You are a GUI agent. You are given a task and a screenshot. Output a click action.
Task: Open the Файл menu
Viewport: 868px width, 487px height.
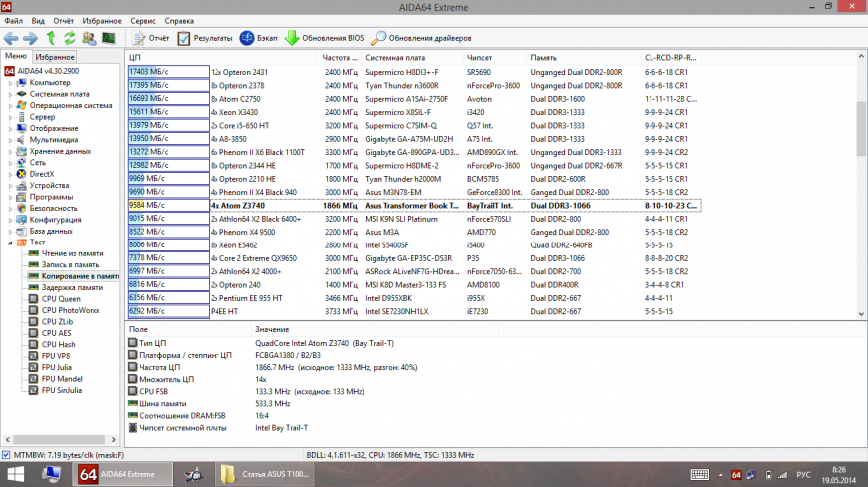(14, 21)
